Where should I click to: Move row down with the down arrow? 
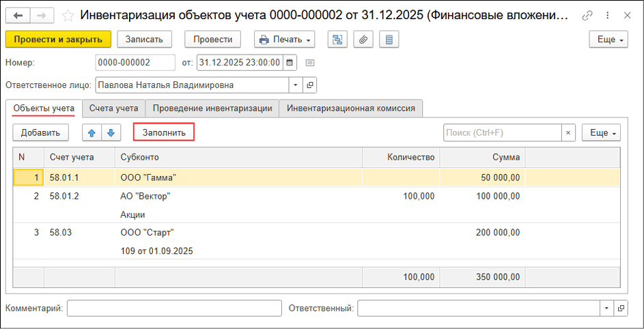tap(111, 132)
